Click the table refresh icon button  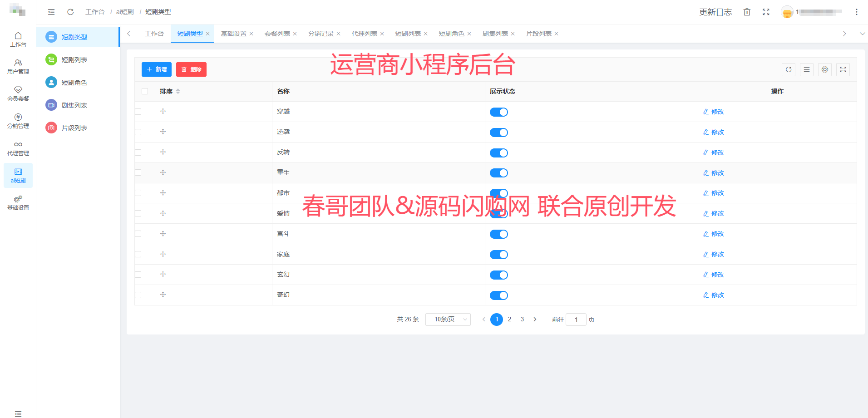click(789, 69)
